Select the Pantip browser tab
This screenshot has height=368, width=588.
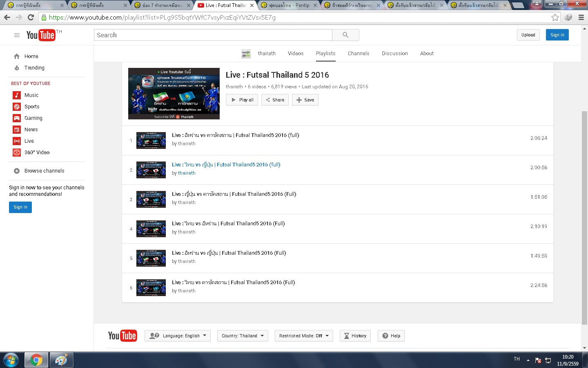[289, 5]
